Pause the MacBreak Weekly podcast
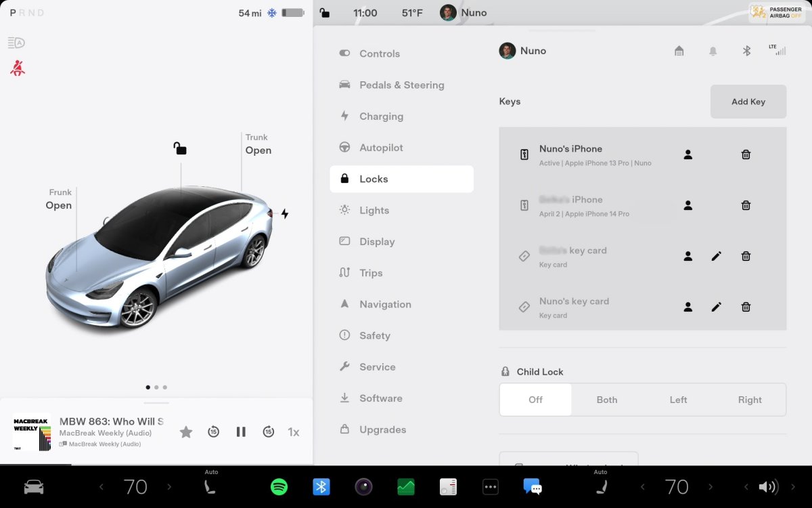This screenshot has height=508, width=812. [x=241, y=431]
